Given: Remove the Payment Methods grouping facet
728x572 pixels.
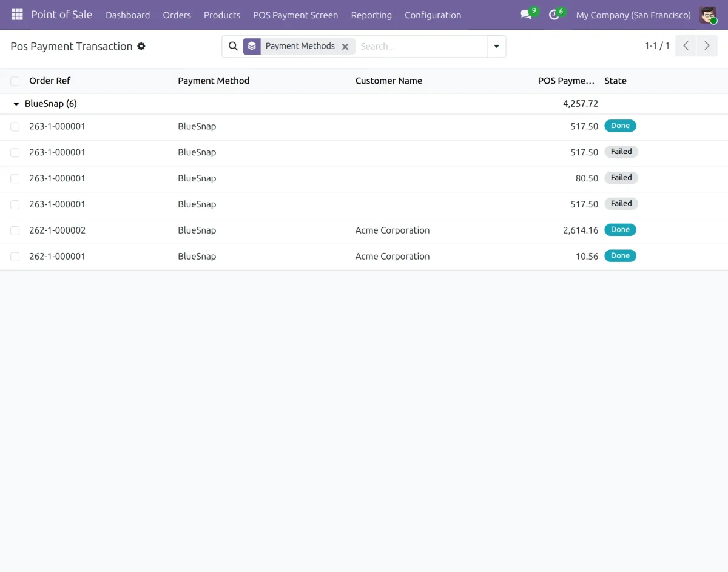Looking at the screenshot, I should tap(345, 47).
